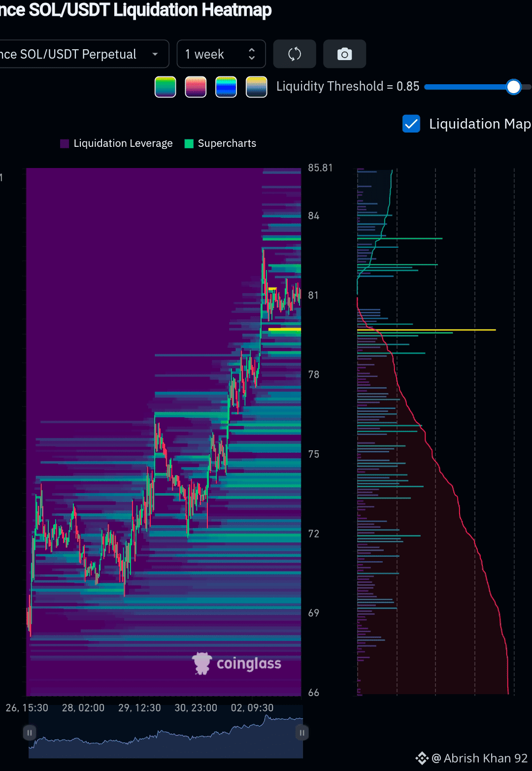The height and width of the screenshot is (771, 532).
Task: Click the Liquidity Threshold = 0.85 label
Action: (x=348, y=86)
